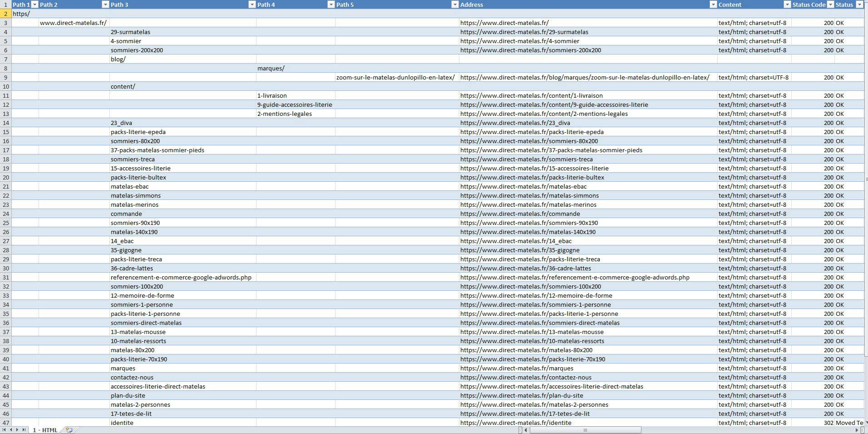The width and height of the screenshot is (868, 434).
Task: Insert a new worksheet icon
Action: click(x=69, y=430)
